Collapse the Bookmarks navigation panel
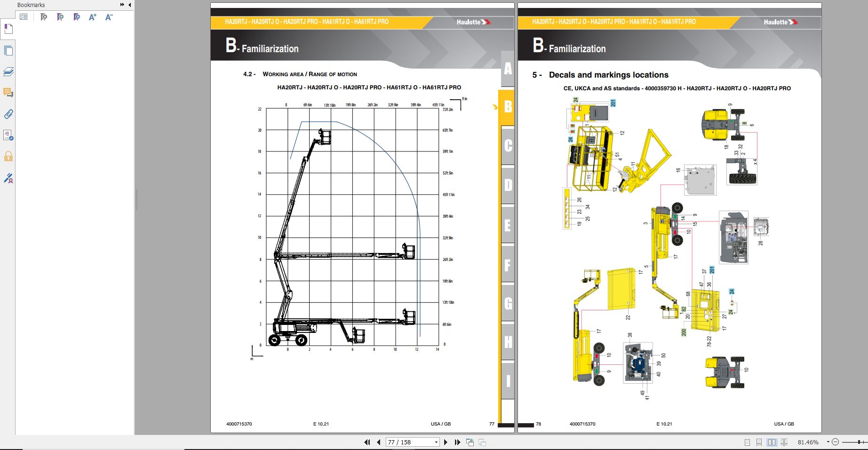Image resolution: width=868 pixels, height=450 pixels. [x=129, y=5]
